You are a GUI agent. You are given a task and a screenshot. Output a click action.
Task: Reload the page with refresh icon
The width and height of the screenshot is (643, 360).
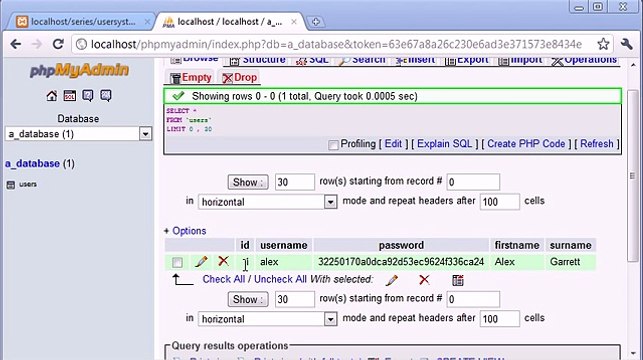58,44
